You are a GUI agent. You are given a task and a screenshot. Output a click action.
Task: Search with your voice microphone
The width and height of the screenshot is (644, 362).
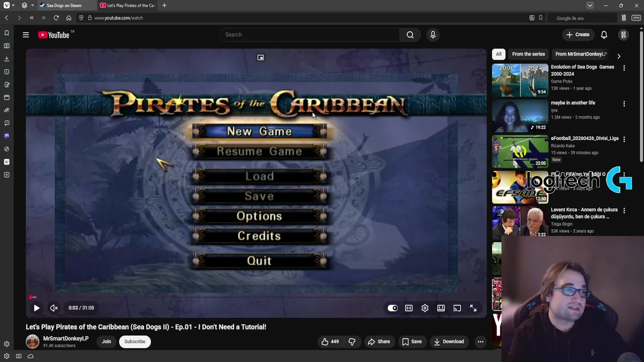pyautogui.click(x=433, y=35)
